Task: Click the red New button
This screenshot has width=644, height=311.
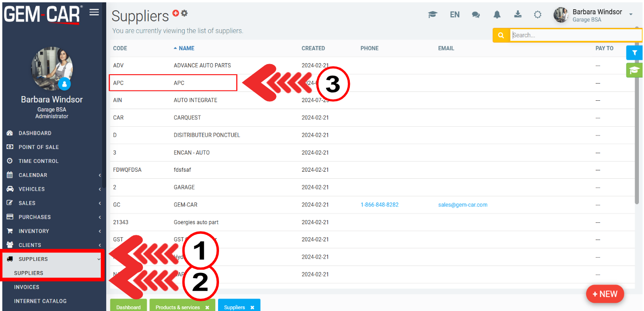Action: click(x=605, y=294)
